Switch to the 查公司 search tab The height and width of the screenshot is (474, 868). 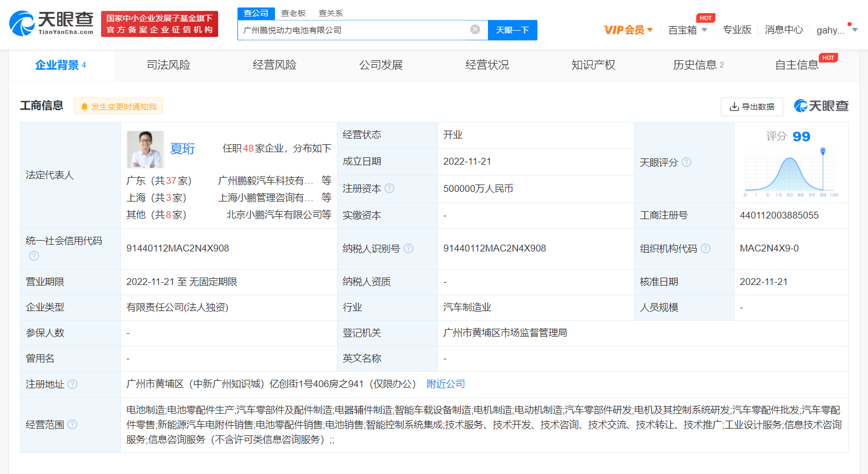click(x=256, y=13)
